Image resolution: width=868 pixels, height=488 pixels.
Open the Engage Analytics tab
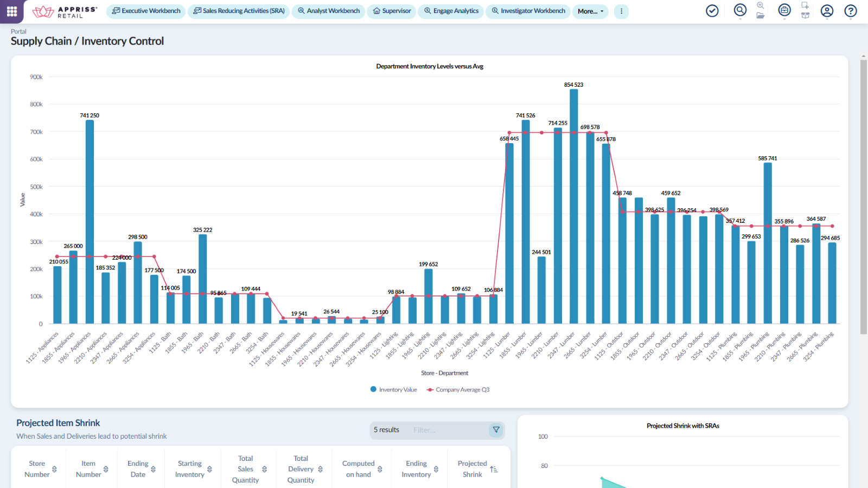tap(451, 11)
